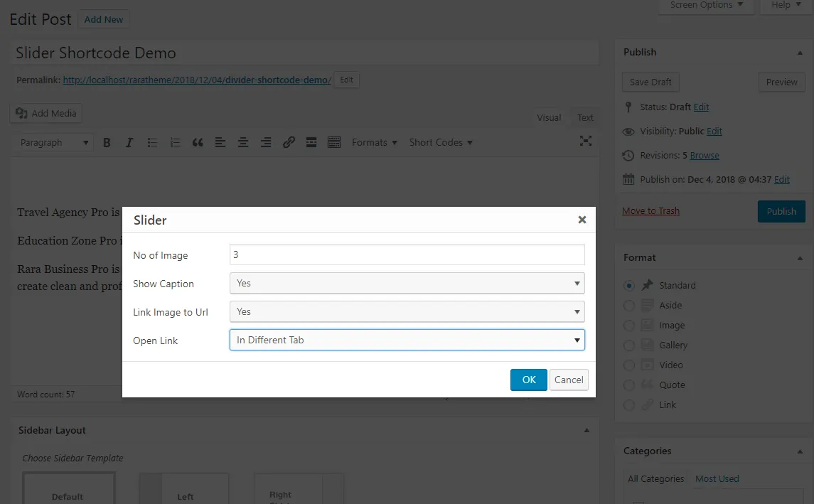Toggle distraction-free fullscreen editor icon
The width and height of the screenshot is (814, 504).
point(586,141)
